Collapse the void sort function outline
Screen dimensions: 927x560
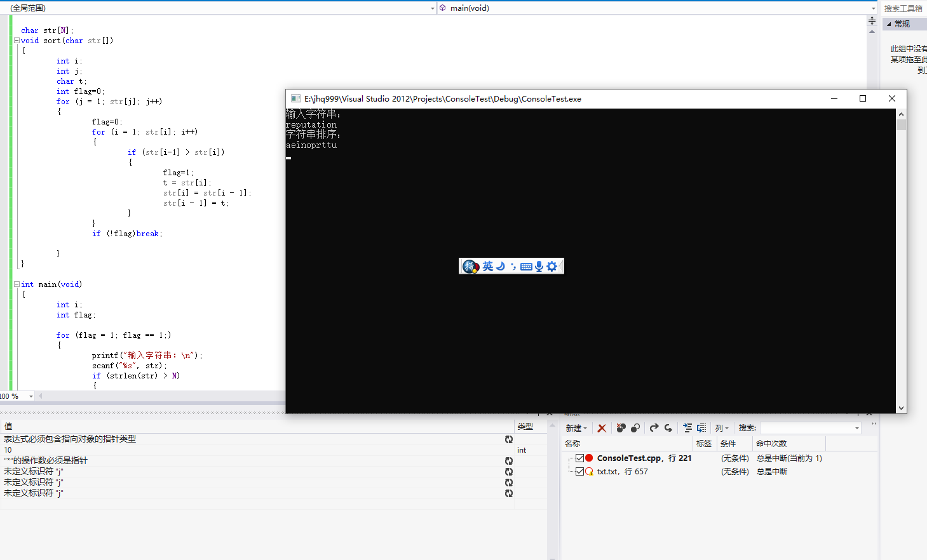17,40
